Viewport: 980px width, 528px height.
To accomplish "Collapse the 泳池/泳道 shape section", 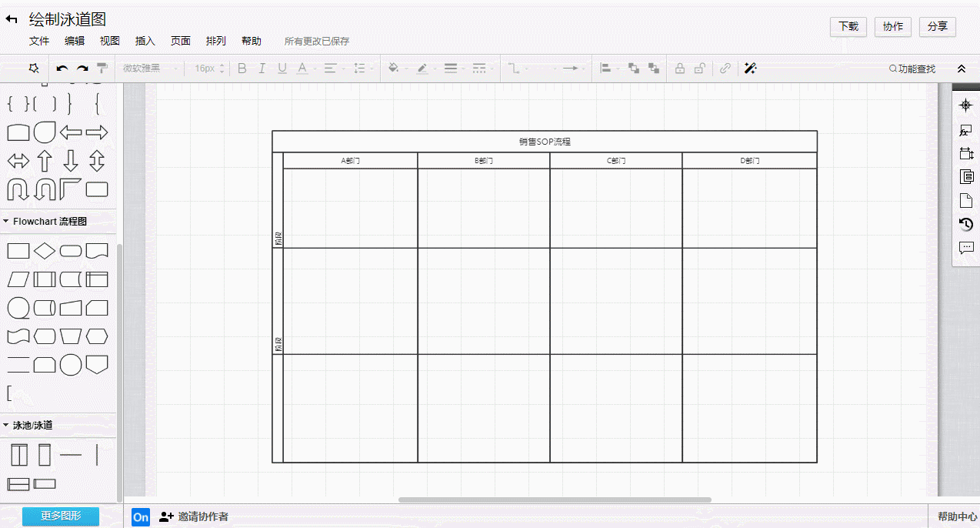I will [8, 424].
